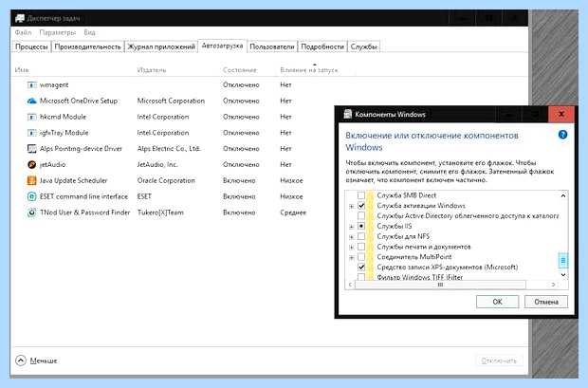Click the horizontal scroll left arrow
This screenshot has height=388, width=588.
click(350, 285)
